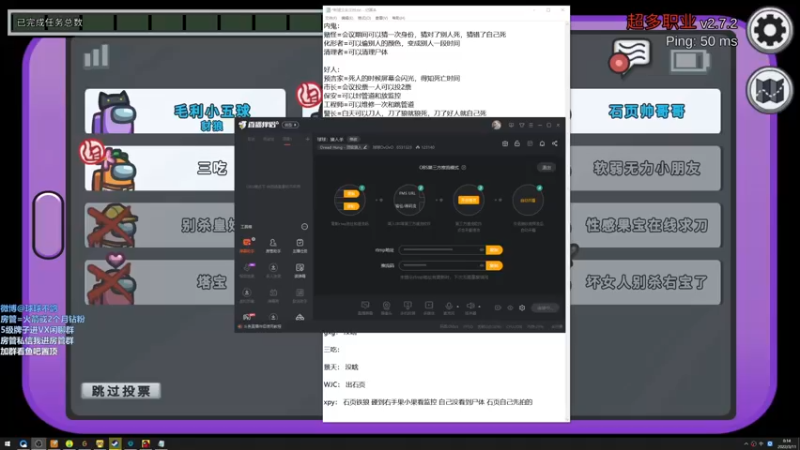Toggle visibility of the rtmp address field
Screen dimensions: 800x450
[481, 250]
